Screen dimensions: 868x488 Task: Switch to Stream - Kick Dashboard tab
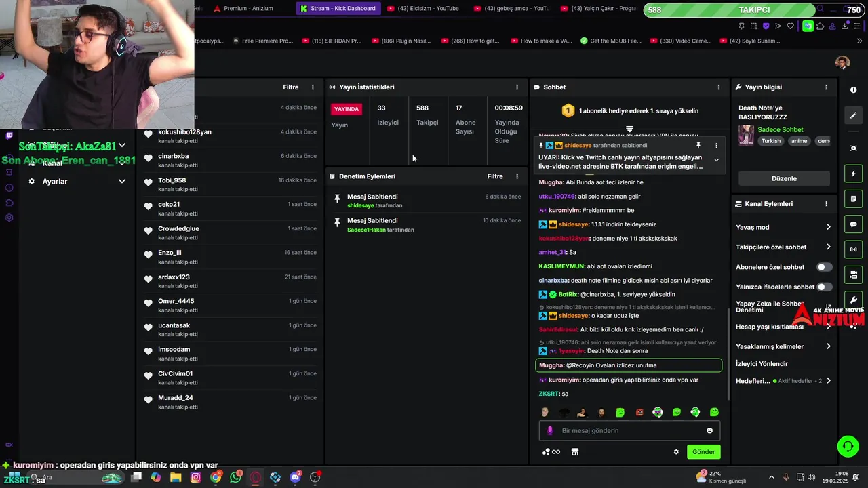(x=337, y=9)
